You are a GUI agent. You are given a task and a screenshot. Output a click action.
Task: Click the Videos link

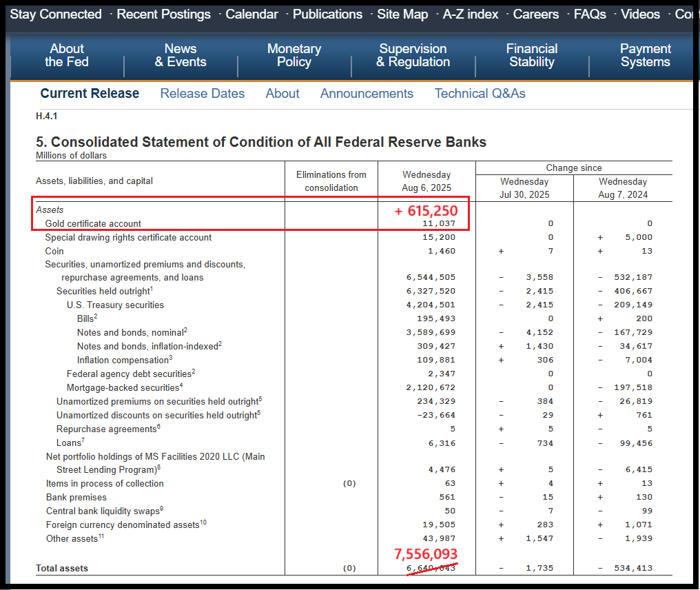point(640,14)
